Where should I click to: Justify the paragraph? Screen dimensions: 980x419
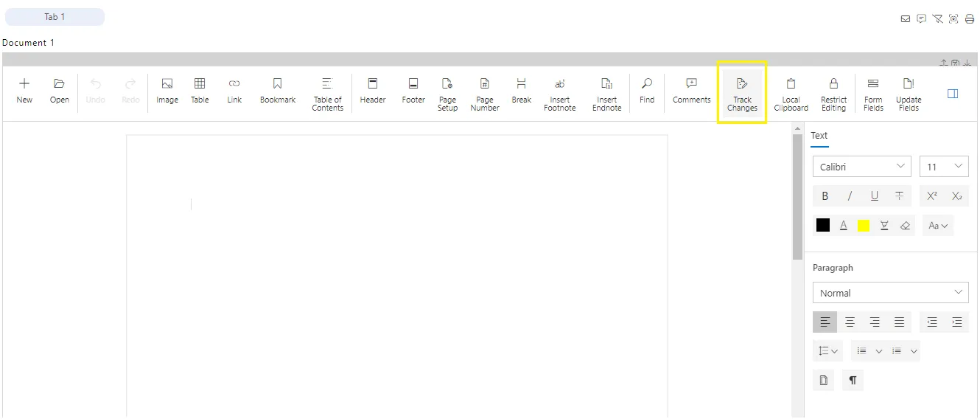click(x=900, y=322)
